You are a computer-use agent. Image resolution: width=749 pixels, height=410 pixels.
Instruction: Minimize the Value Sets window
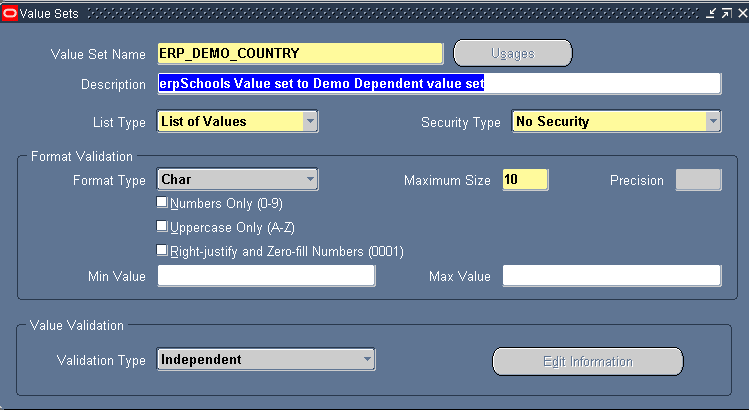pos(711,13)
